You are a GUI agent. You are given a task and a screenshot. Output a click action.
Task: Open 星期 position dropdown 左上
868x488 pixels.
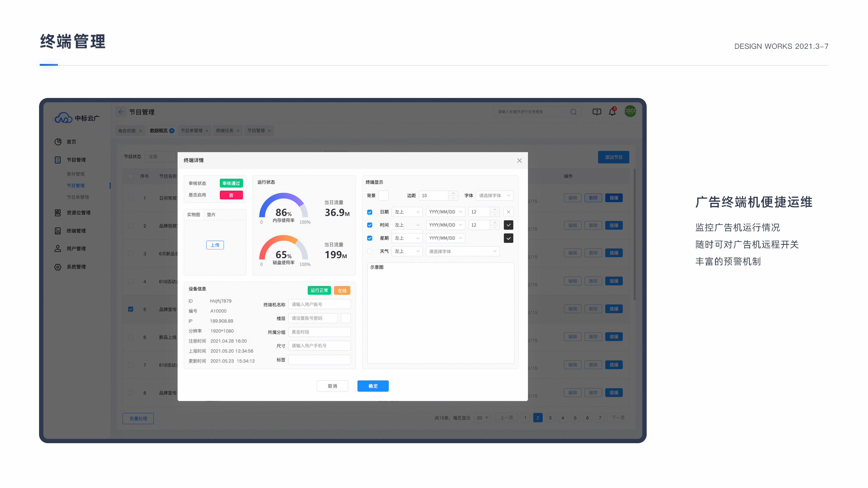point(407,238)
